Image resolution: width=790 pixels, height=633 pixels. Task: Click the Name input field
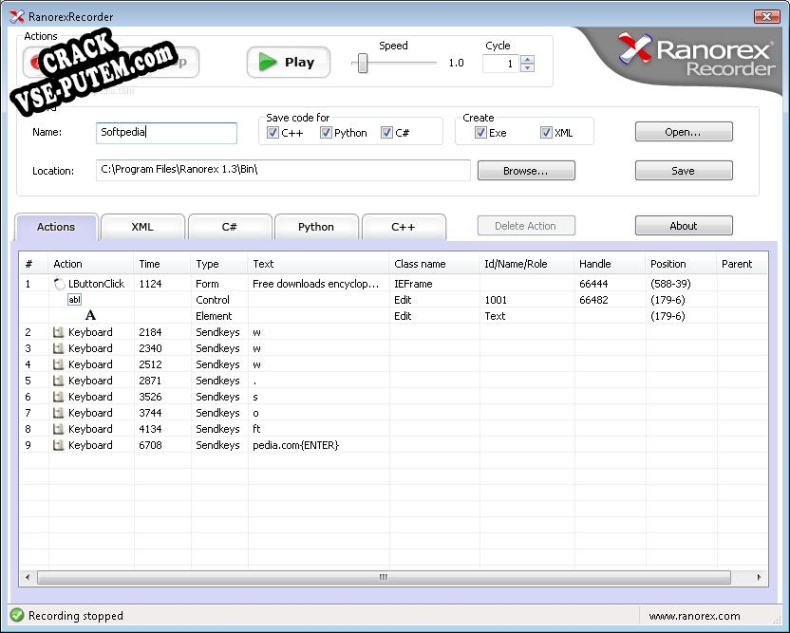click(x=166, y=133)
